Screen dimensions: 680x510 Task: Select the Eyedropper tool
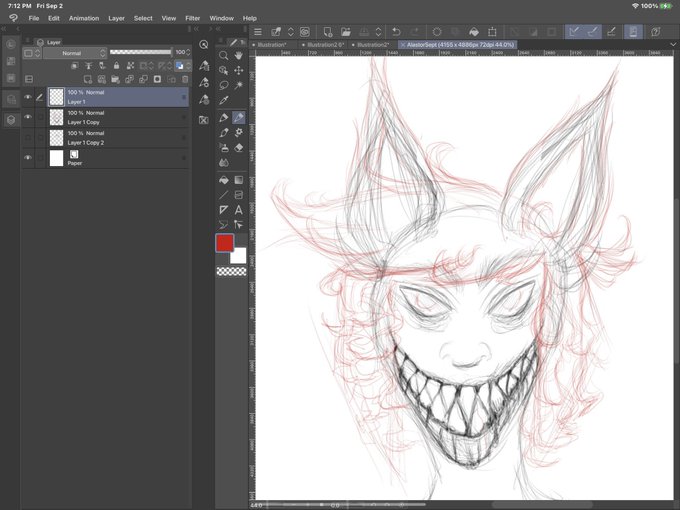coord(223,100)
